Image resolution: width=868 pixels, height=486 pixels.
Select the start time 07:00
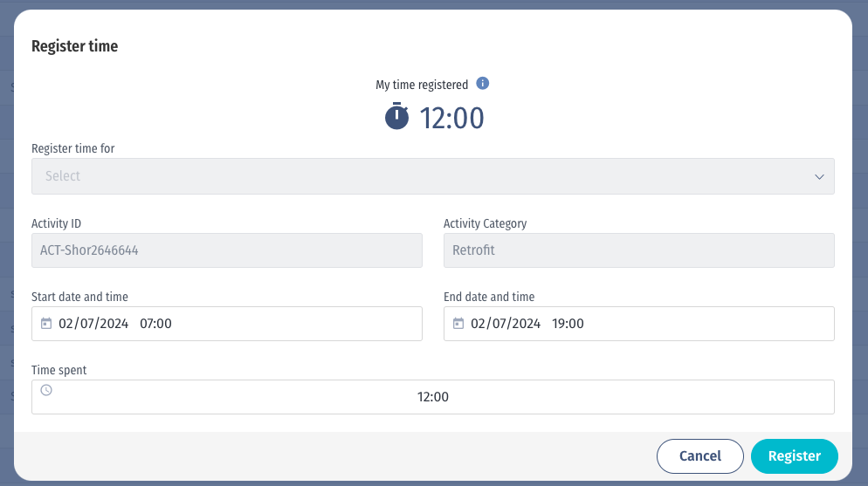[x=155, y=324]
